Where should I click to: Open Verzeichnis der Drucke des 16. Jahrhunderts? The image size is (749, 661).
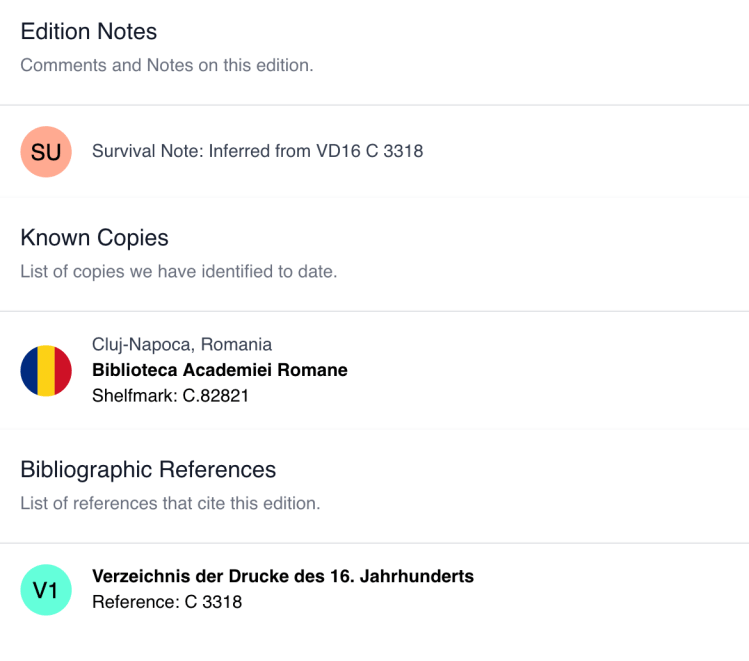point(283,576)
